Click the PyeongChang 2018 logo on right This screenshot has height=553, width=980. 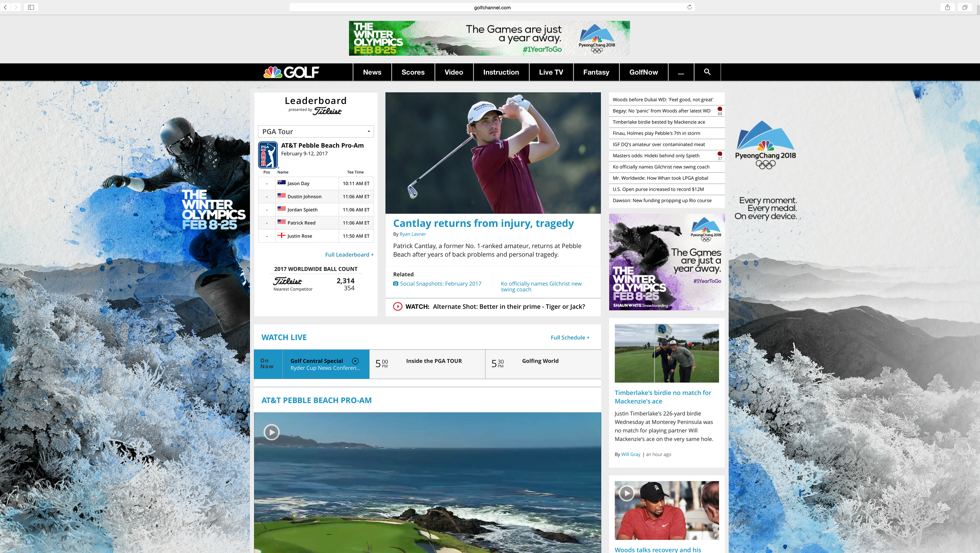tap(765, 145)
